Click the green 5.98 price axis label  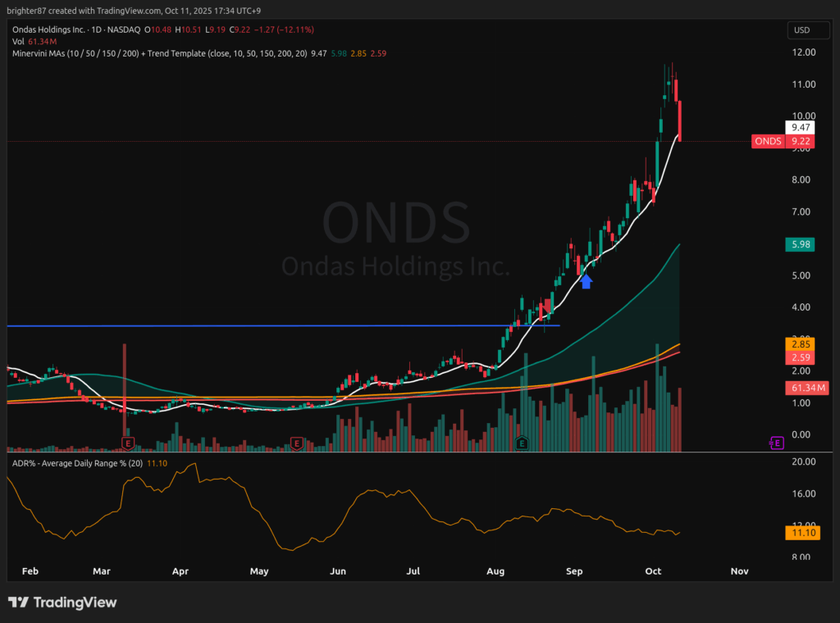799,244
